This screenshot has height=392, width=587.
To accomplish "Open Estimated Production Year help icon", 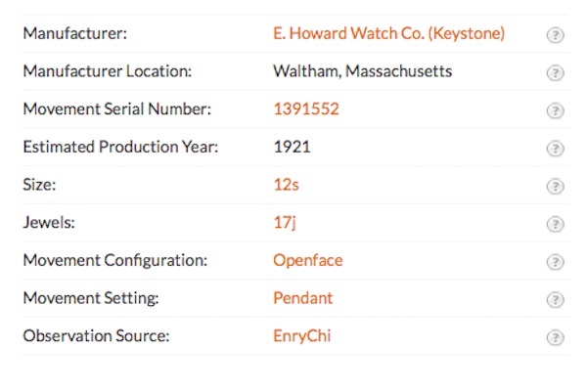I will click(x=555, y=149).
